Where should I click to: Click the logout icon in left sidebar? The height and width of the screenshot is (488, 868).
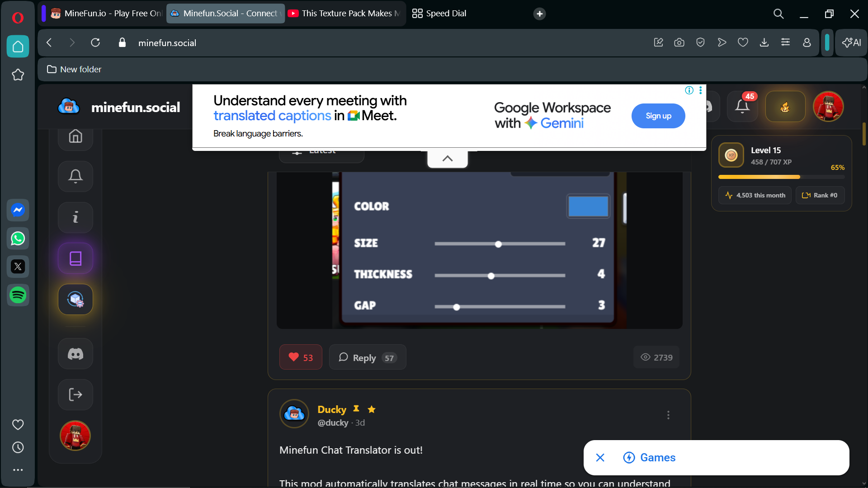pyautogui.click(x=75, y=394)
